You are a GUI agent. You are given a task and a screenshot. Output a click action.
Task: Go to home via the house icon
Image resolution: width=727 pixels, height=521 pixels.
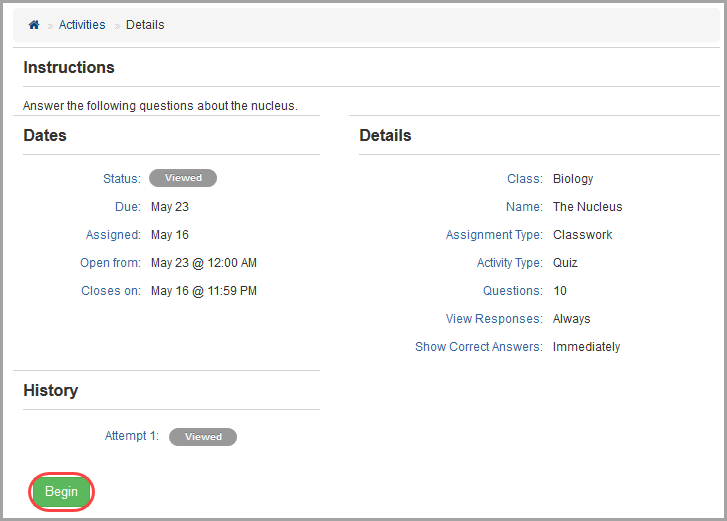pos(34,25)
